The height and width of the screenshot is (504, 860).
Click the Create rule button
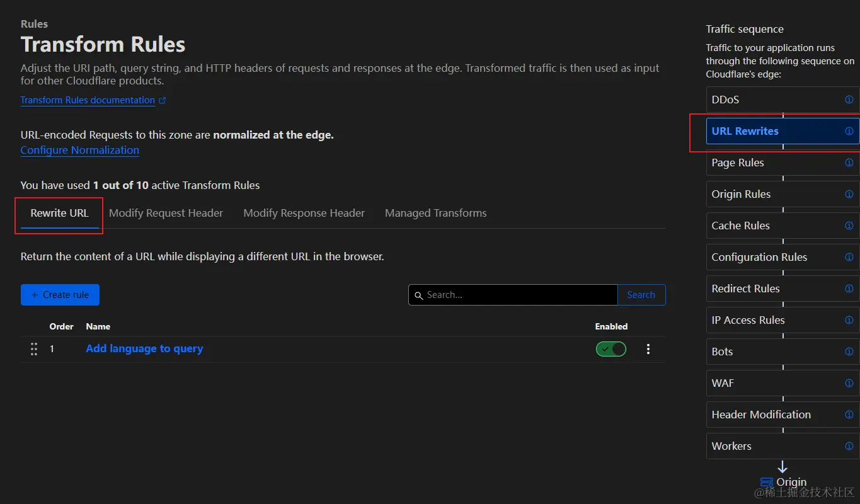click(60, 295)
